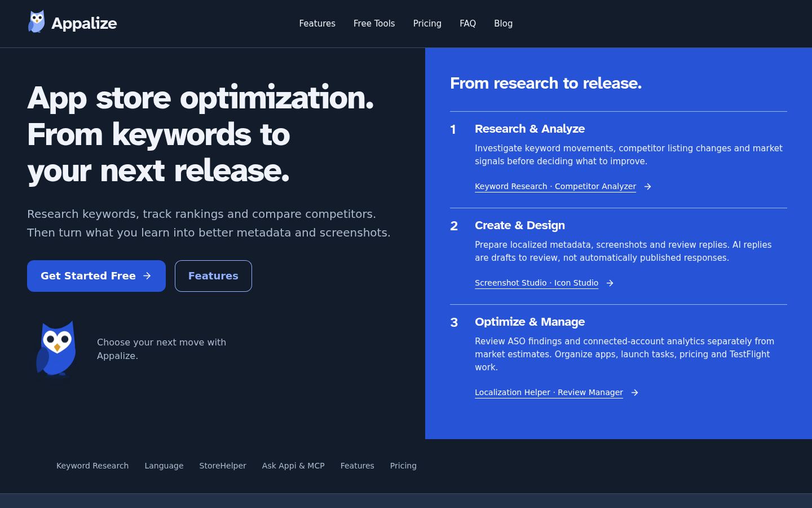Viewport: 812px width, 508px height.
Task: Click the 'From research to release.' heading
Action: click(546, 83)
